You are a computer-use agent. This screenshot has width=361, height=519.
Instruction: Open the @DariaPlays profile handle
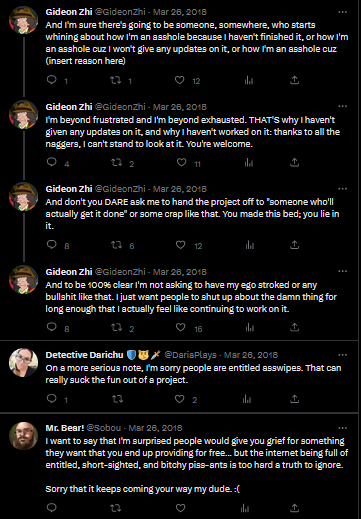click(x=190, y=355)
